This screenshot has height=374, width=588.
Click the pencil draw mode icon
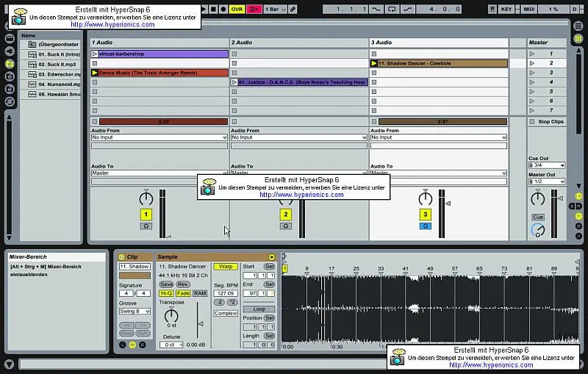click(x=293, y=9)
